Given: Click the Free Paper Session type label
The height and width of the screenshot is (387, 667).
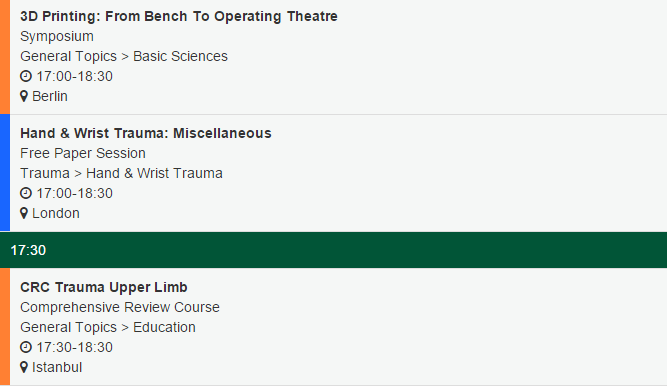Looking at the screenshot, I should 83,153.
